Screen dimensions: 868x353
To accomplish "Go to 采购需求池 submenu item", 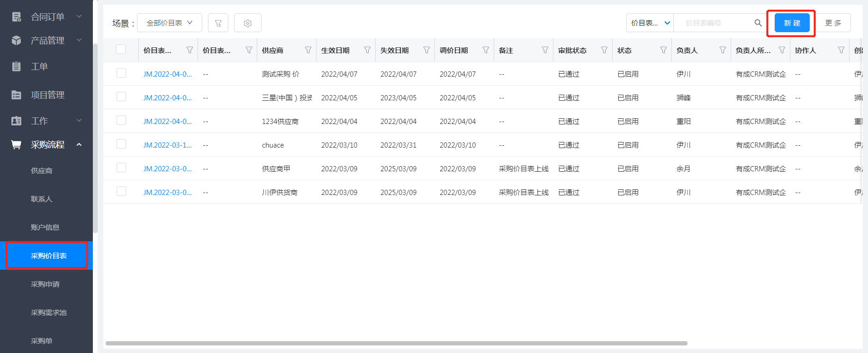I will [49, 313].
